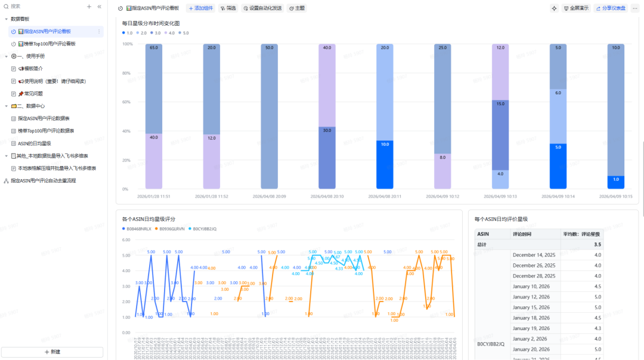Click the dark blue 15.0 bar segment
644x360 pixels.
(x=500, y=135)
